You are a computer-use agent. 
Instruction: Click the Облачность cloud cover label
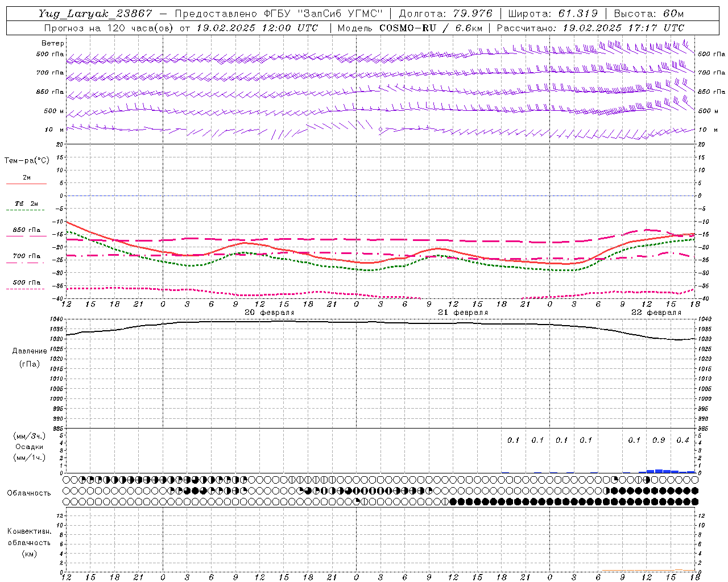29,493
